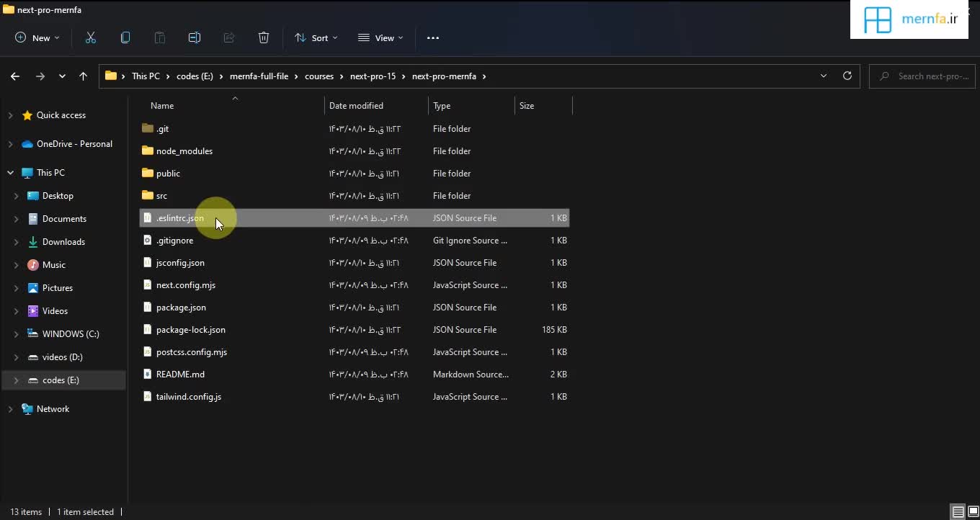Select package-lock.json file name
Viewport: 980px width, 520px height.
[x=191, y=330]
